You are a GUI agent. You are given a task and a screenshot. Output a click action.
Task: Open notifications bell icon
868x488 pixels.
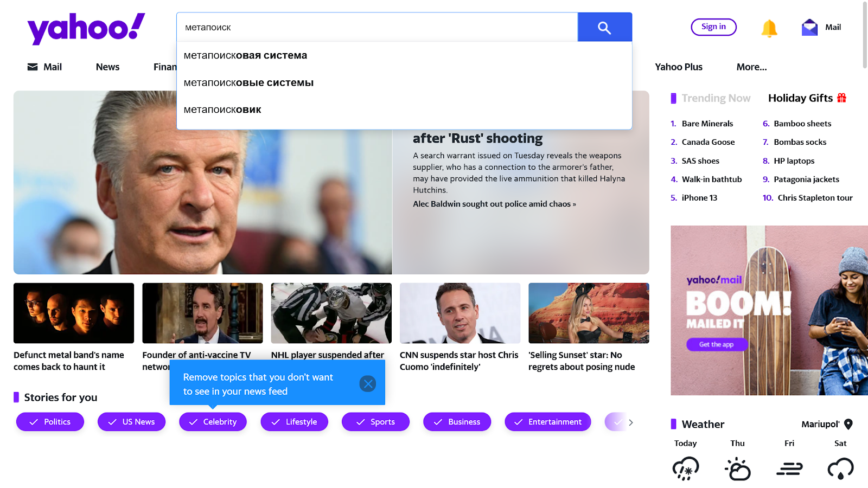coord(769,28)
